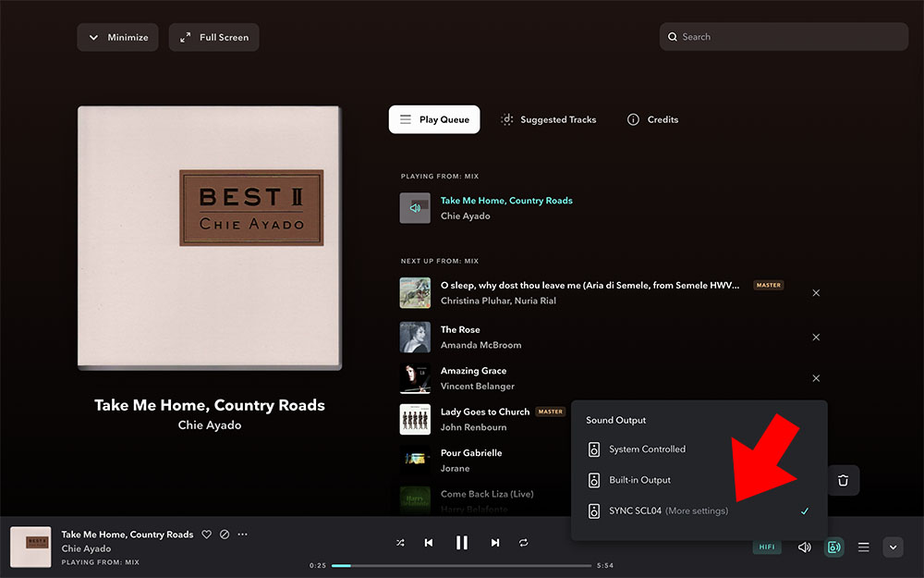Viewport: 924px width, 578px height.
Task: Open the three-dot track options menu
Action: point(243,535)
